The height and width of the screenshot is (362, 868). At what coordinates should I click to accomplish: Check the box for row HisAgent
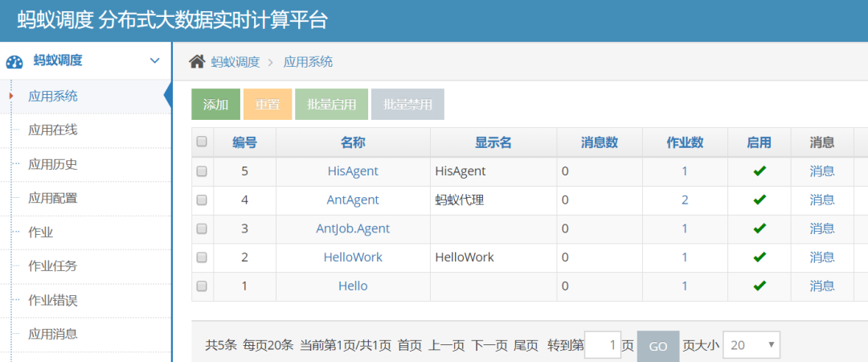click(202, 171)
